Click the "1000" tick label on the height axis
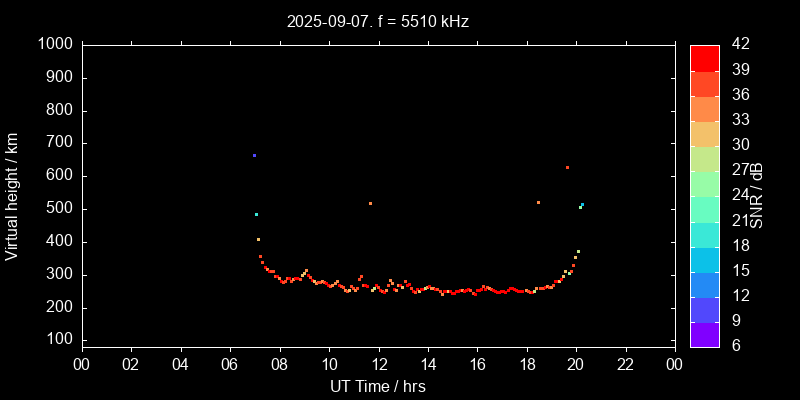The width and height of the screenshot is (800, 400). [54, 44]
